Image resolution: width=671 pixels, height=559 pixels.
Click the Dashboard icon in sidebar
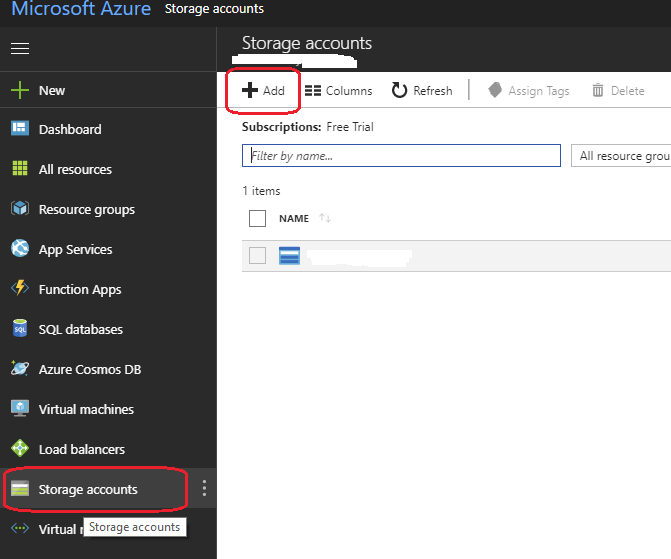pos(20,128)
